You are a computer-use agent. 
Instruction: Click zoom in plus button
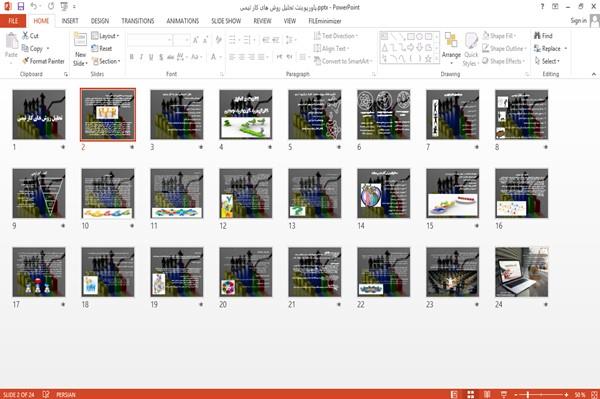566,394
